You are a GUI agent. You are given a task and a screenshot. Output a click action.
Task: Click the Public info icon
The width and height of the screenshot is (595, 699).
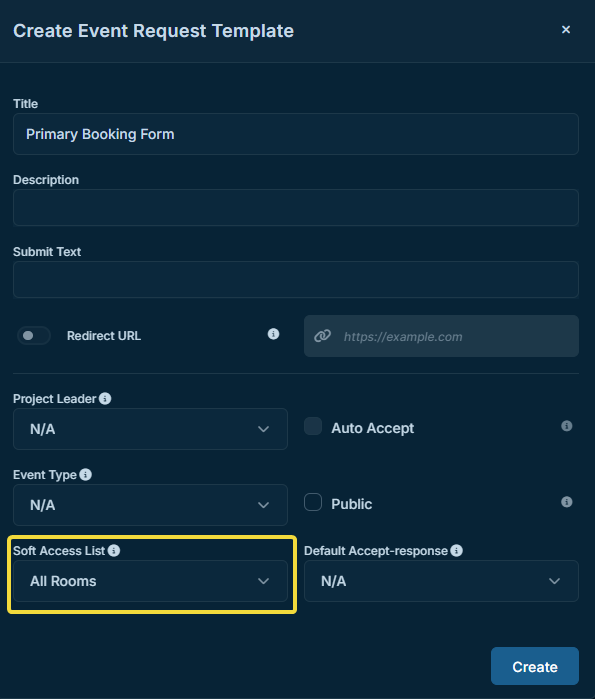tap(566, 502)
